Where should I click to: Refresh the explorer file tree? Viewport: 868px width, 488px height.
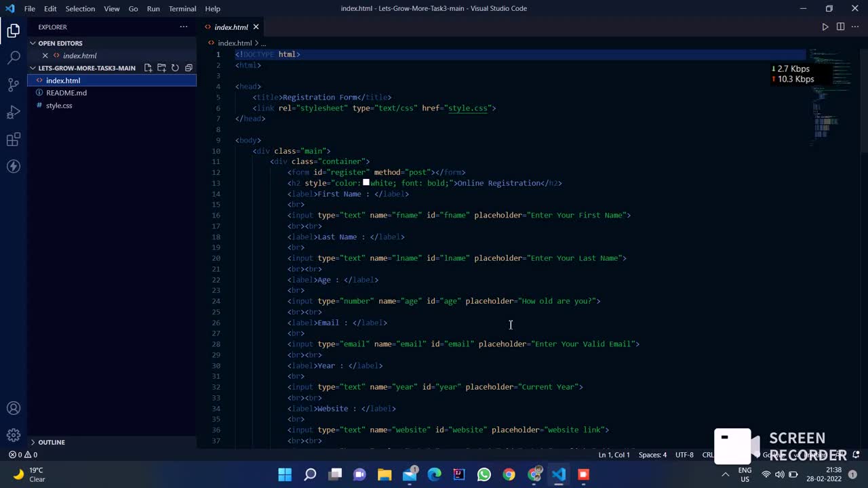pos(175,68)
